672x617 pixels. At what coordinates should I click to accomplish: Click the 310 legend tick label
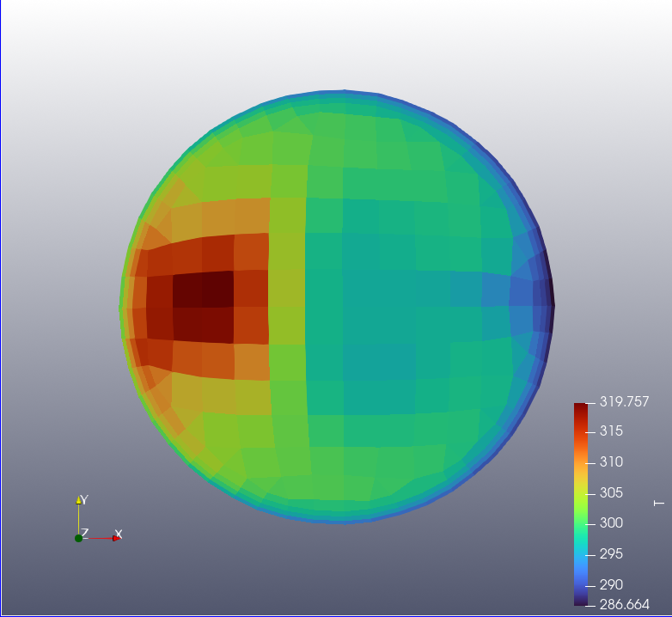[x=612, y=461]
